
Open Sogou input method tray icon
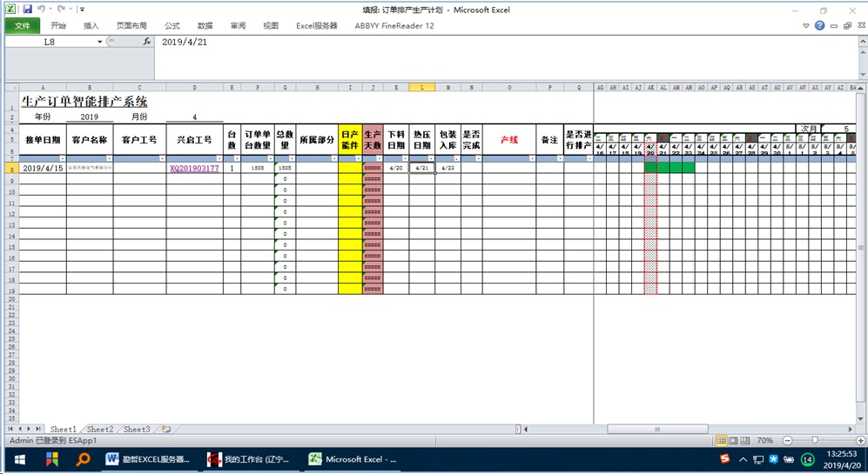(x=724, y=459)
